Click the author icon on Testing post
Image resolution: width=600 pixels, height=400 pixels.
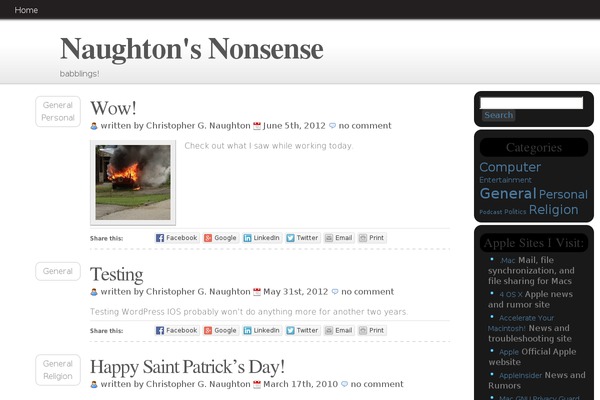pyautogui.click(x=94, y=292)
